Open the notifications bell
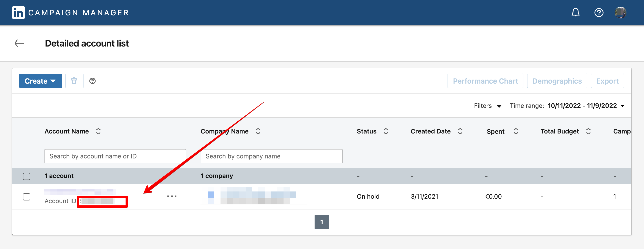This screenshot has width=644, height=249. click(x=576, y=12)
